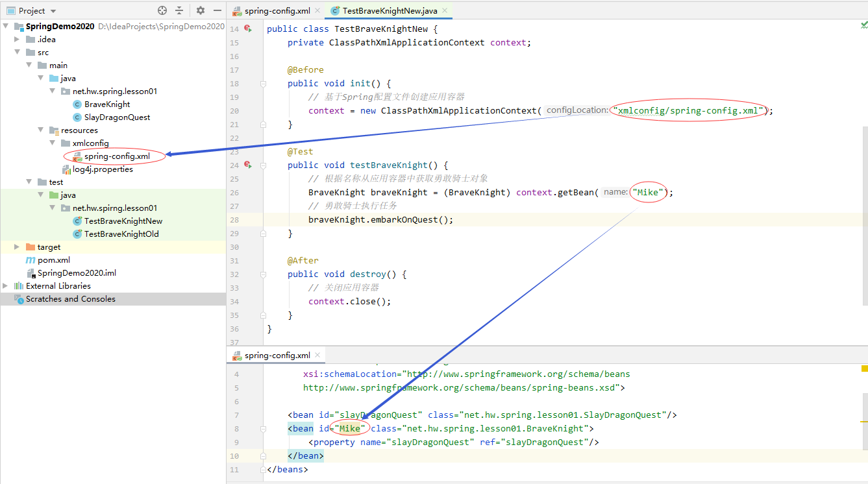868x484 pixels.
Task: Select target folder in project tree
Action: coord(49,247)
